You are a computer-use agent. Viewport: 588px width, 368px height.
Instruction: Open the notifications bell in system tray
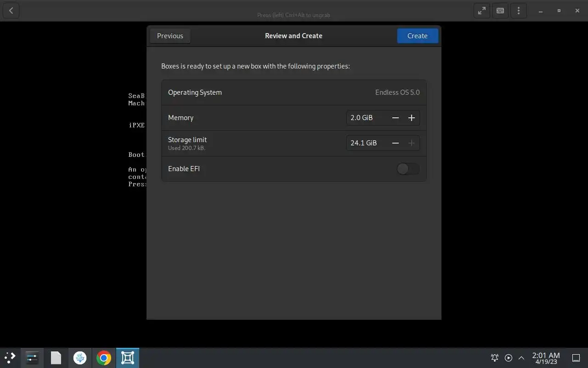click(495, 357)
